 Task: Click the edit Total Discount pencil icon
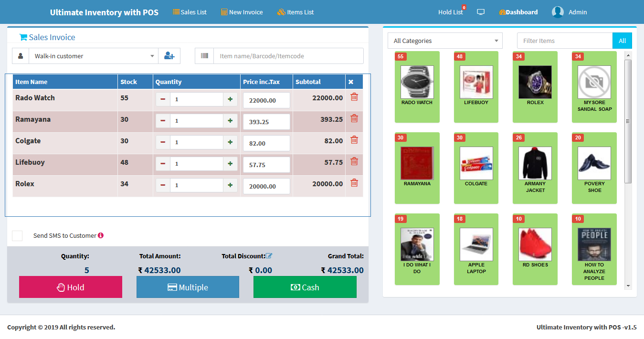pos(269,256)
